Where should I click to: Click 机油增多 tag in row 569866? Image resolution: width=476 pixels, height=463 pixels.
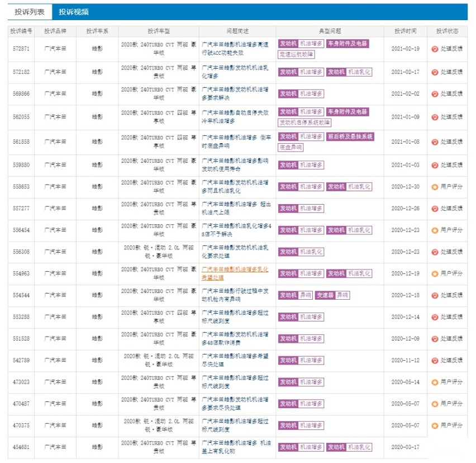point(311,93)
